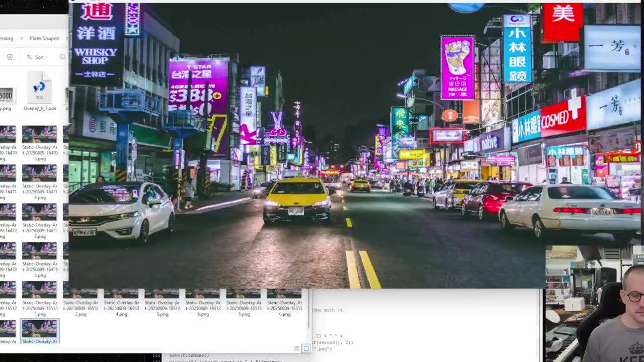Open the Sort dropdown in File Explorer
Image resolution: width=644 pixels, height=362 pixels.
coord(37,57)
